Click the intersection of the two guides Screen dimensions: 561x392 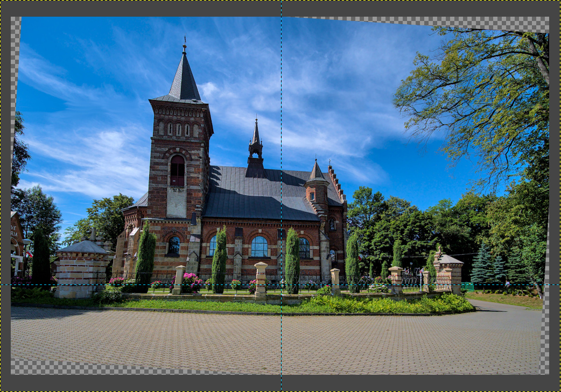pos(281,284)
